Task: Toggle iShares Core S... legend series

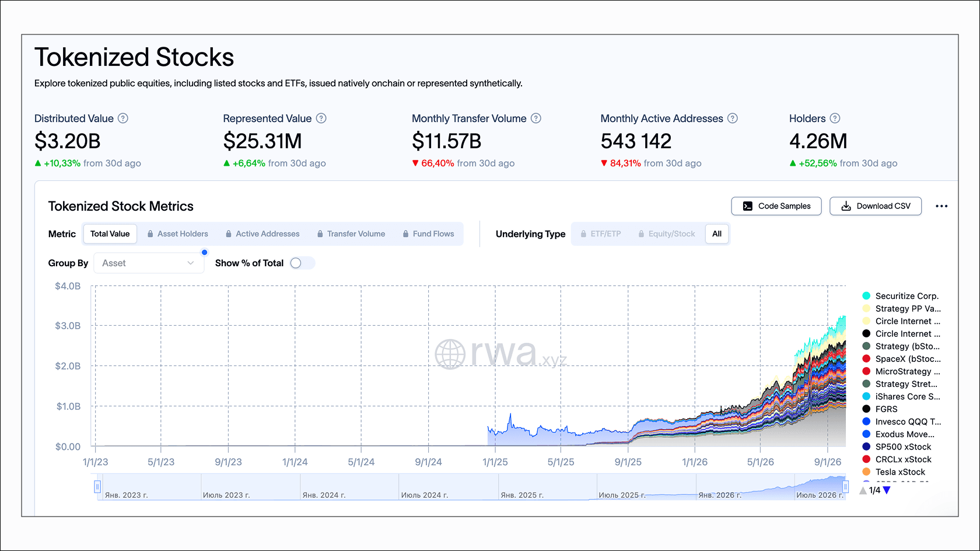Action: 901,396
